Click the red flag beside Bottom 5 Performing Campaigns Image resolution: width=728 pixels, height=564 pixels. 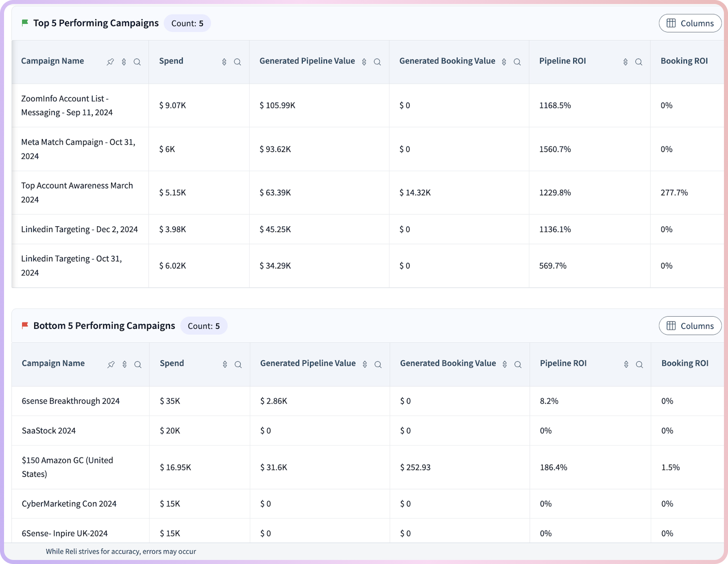point(25,325)
